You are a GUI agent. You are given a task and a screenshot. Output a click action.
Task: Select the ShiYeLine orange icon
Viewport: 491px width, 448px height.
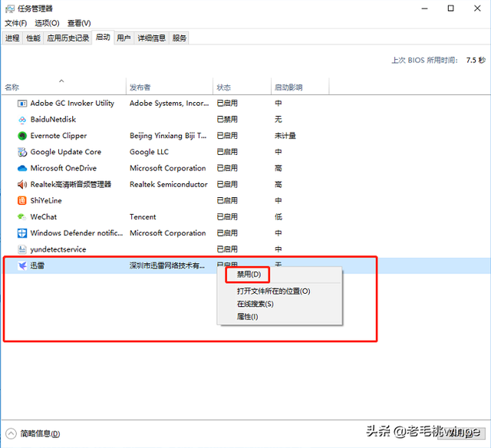[x=22, y=201]
